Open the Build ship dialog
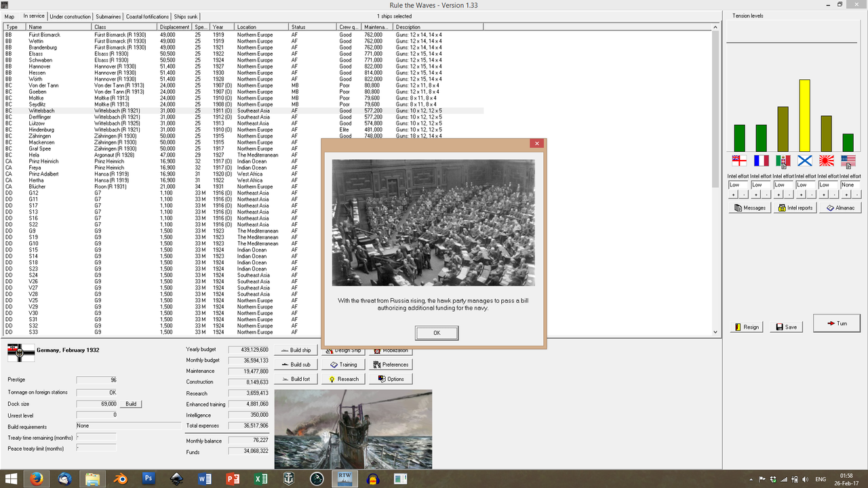This screenshot has width=868, height=488. [x=296, y=350]
